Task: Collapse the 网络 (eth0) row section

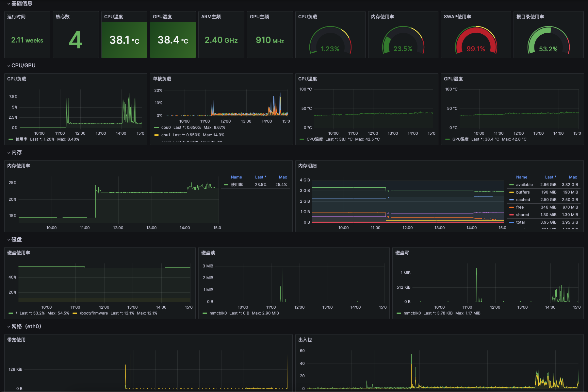Action: tap(24, 326)
